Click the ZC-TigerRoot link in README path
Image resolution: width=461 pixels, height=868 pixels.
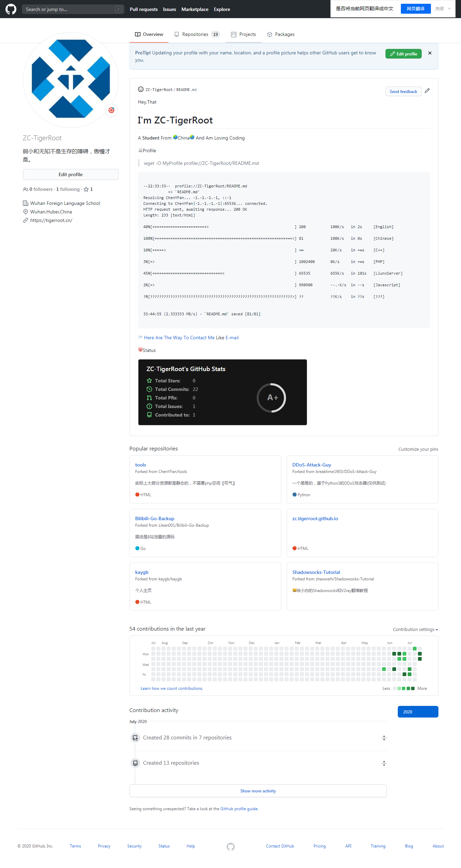coord(159,90)
